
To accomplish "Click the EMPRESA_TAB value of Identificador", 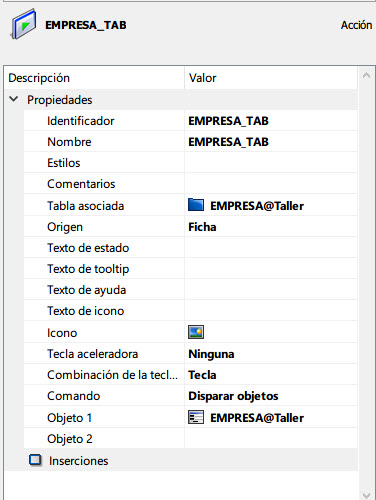I will pyautogui.click(x=228, y=121).
